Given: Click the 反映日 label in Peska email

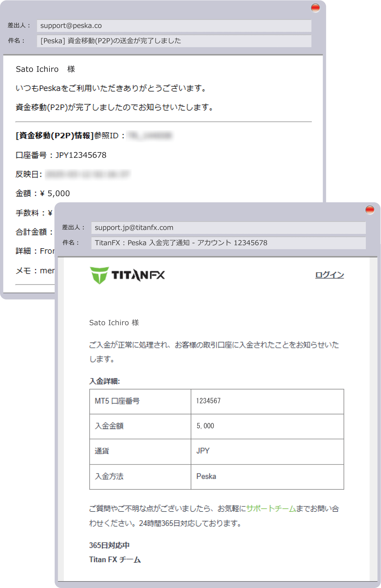Looking at the screenshot, I should tap(29, 174).
